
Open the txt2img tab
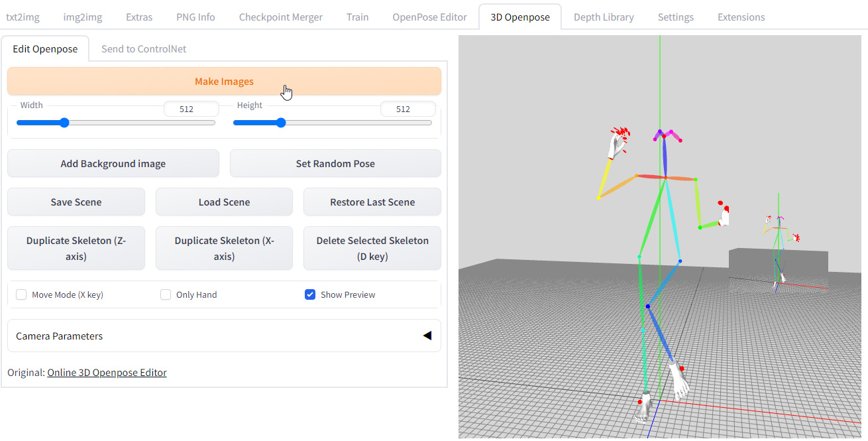point(23,17)
